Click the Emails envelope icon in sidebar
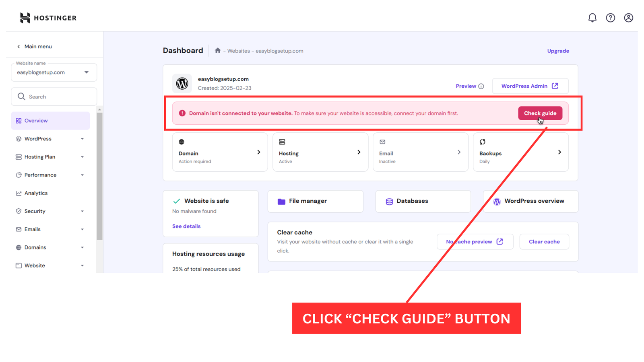Image resolution: width=644 pixels, height=362 pixels. tap(19, 229)
